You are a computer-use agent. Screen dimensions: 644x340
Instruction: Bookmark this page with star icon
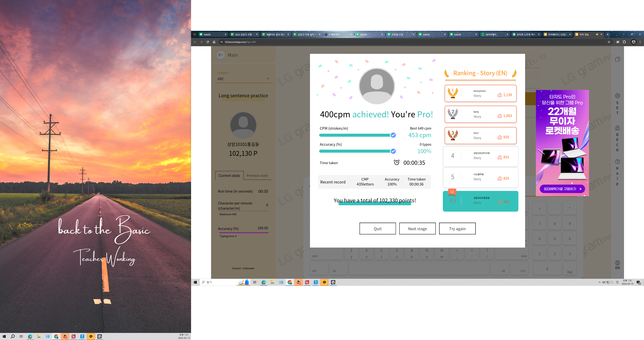pyautogui.click(x=609, y=42)
